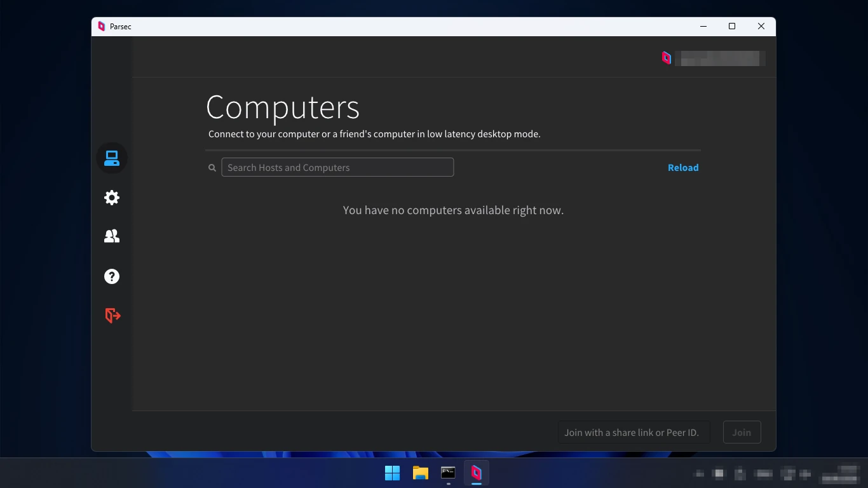
Task: Click the share link or Peer ID field
Action: (x=634, y=433)
